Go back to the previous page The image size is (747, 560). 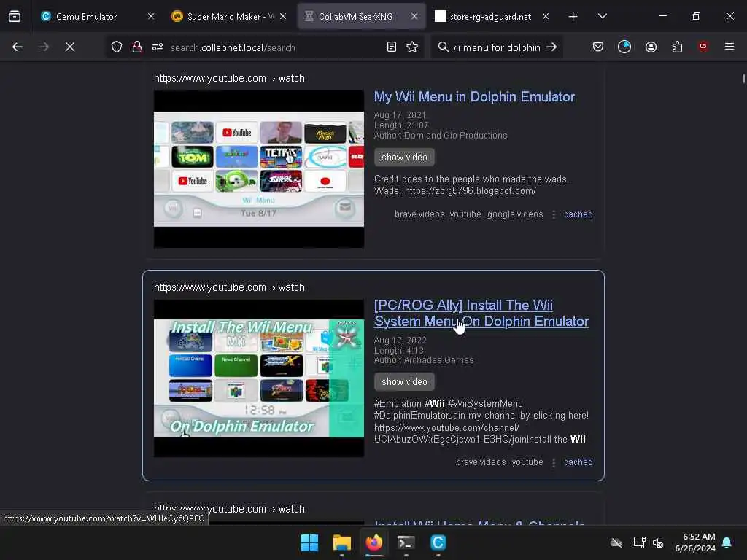18,47
